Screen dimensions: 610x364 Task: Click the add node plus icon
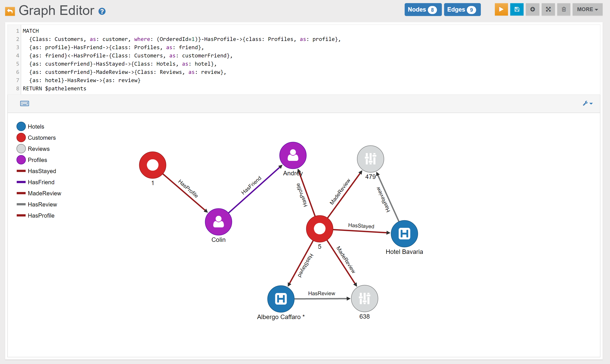tap(532, 10)
